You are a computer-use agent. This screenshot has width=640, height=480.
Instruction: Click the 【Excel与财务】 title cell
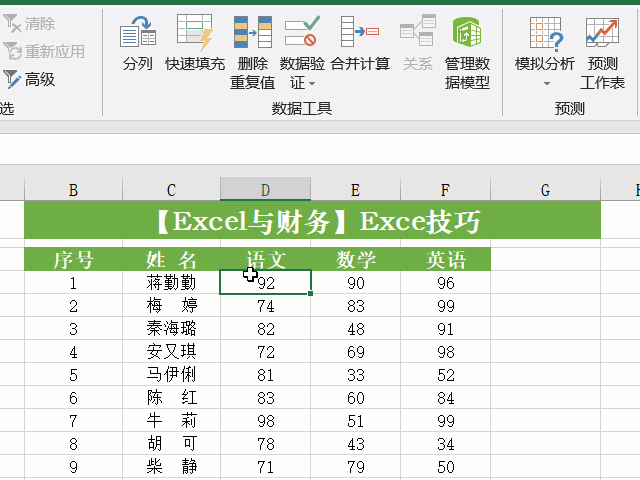[x=312, y=221]
